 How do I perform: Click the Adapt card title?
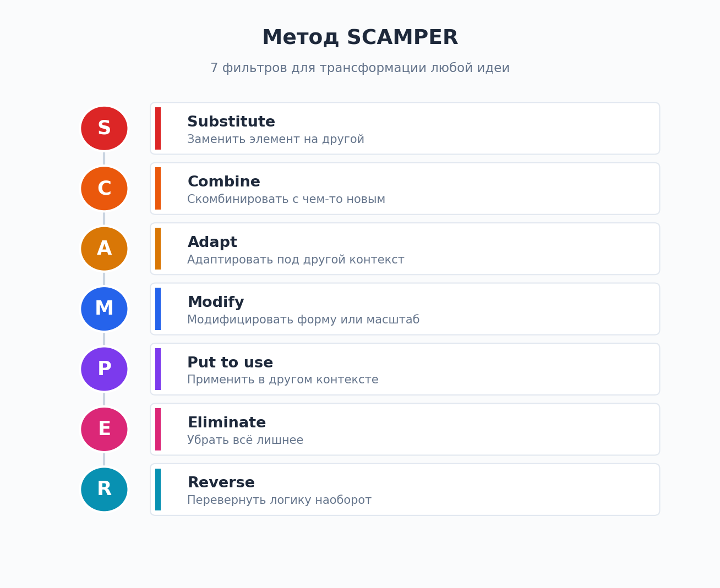tap(212, 243)
